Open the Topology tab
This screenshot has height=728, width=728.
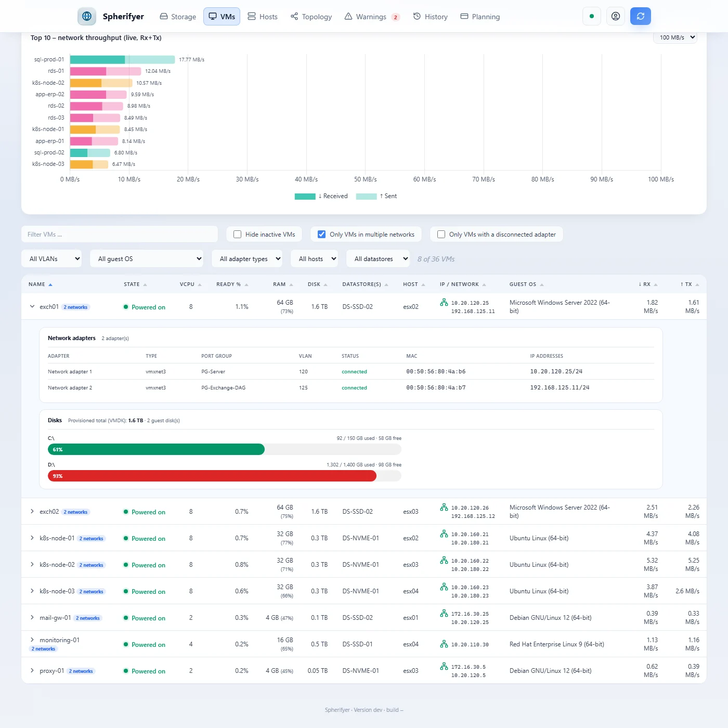click(x=311, y=17)
